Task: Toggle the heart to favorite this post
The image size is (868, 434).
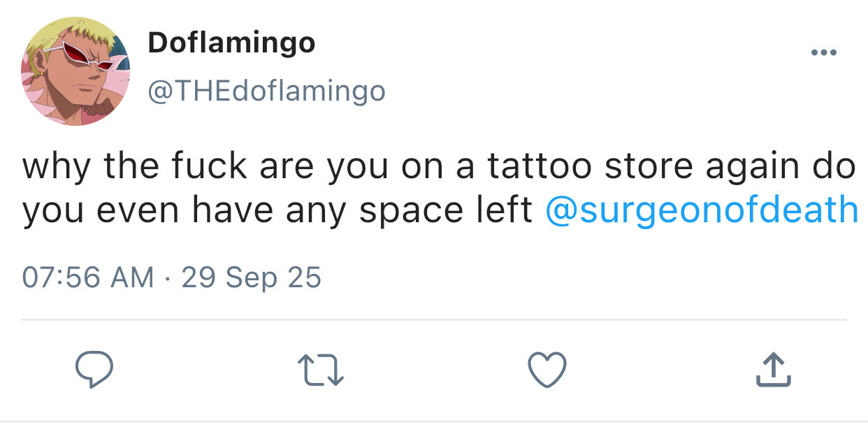Action: click(x=545, y=370)
